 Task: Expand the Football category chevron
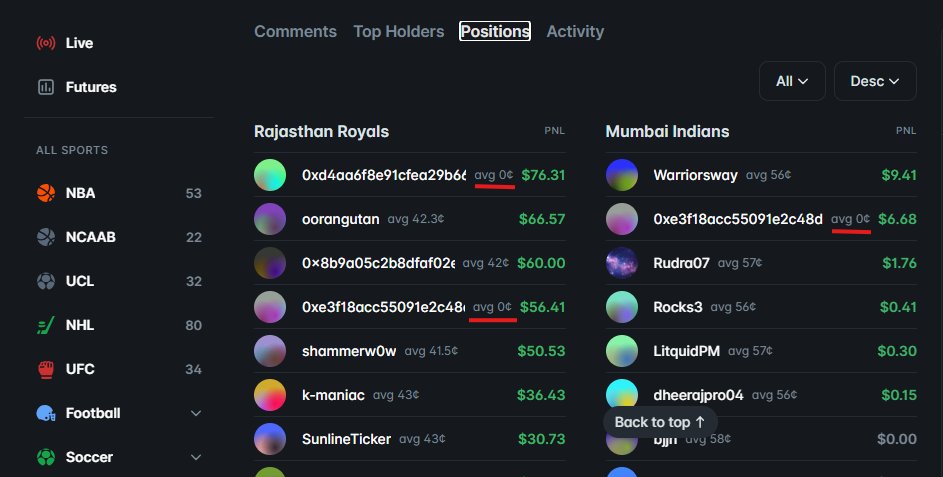tap(195, 413)
